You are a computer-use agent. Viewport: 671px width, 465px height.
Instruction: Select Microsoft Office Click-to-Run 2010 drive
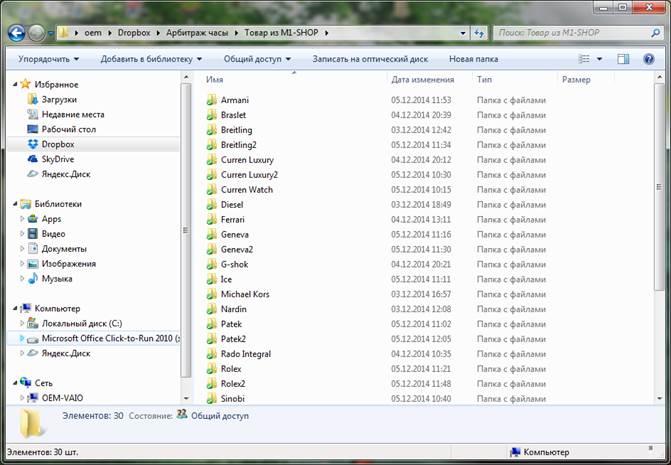tap(103, 338)
